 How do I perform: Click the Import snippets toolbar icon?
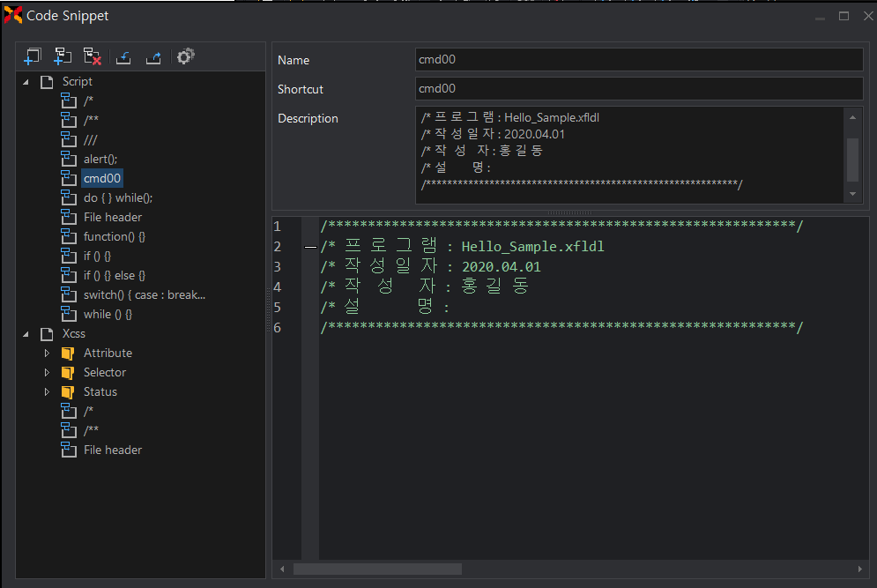[124, 56]
